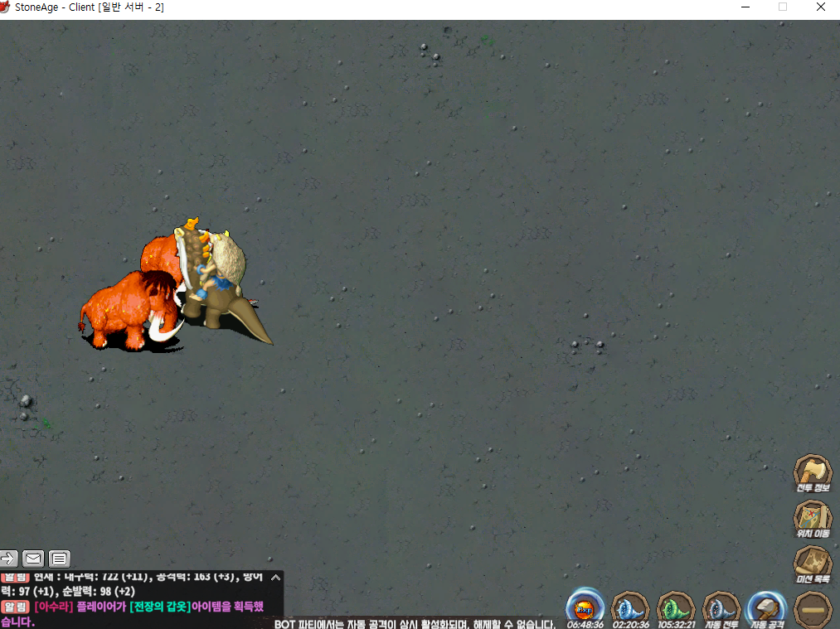Open the 미션 목록 scroll icon

[x=813, y=564]
